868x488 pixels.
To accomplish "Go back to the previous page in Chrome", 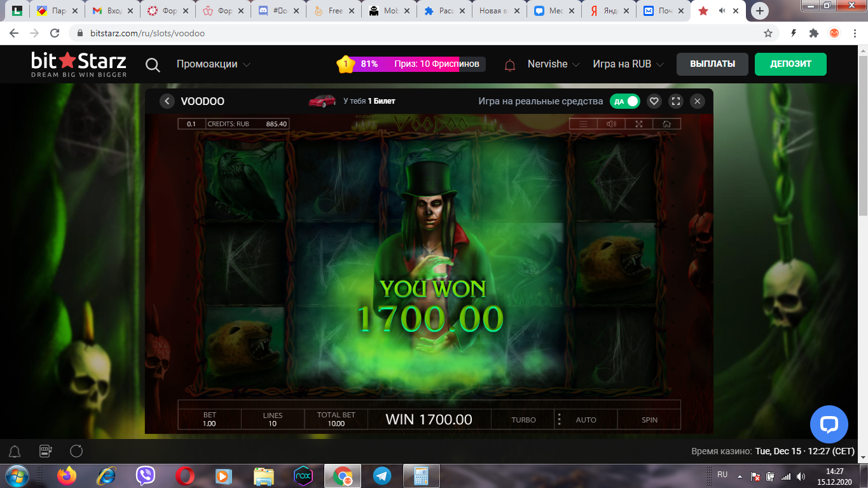I will click(14, 33).
